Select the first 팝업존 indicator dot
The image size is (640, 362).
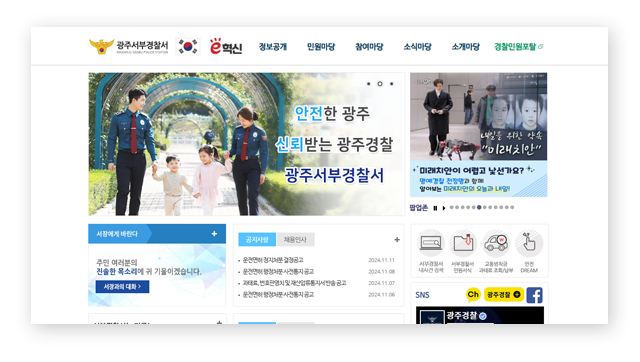click(x=451, y=207)
